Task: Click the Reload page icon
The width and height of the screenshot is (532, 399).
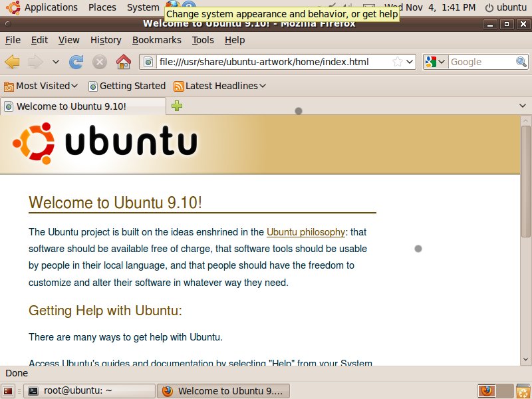Action: (76, 62)
